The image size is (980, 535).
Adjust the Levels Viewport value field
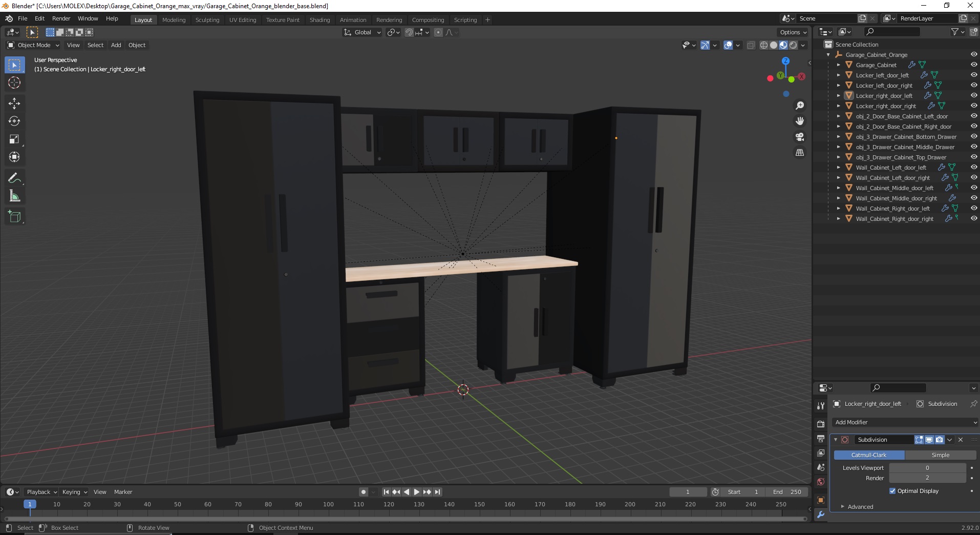(x=927, y=468)
